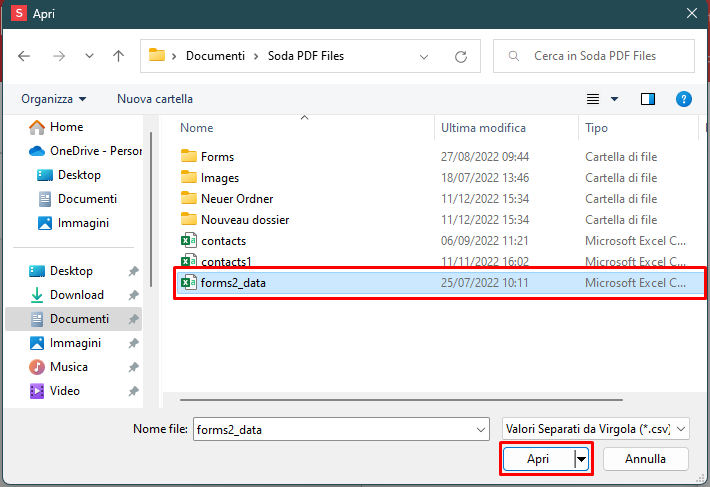Screen dimensions: 710x487
Task: Click the search box Cerca in Soda PDF Files
Action: 594,56
